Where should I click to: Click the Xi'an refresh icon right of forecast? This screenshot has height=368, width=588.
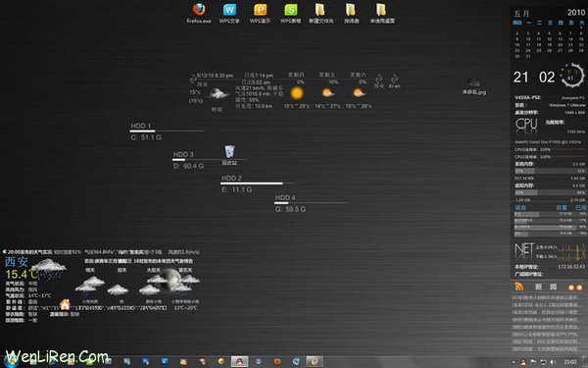coord(394,79)
